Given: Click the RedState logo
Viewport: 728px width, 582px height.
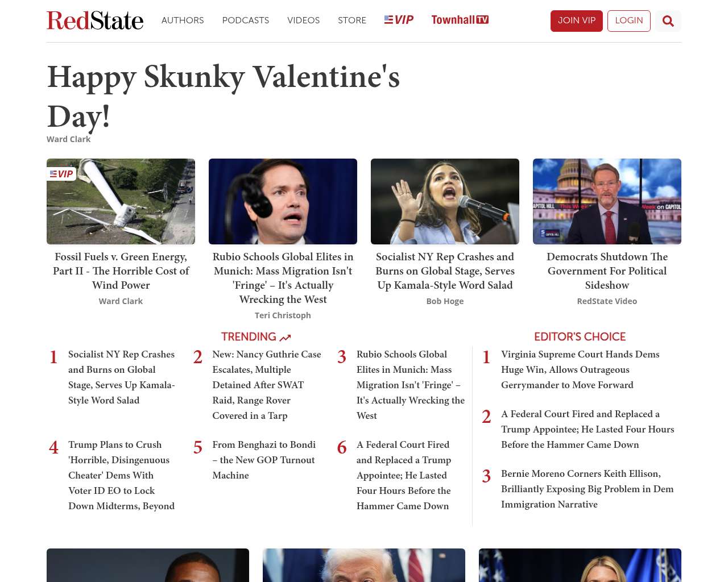Looking at the screenshot, I should tap(95, 20).
